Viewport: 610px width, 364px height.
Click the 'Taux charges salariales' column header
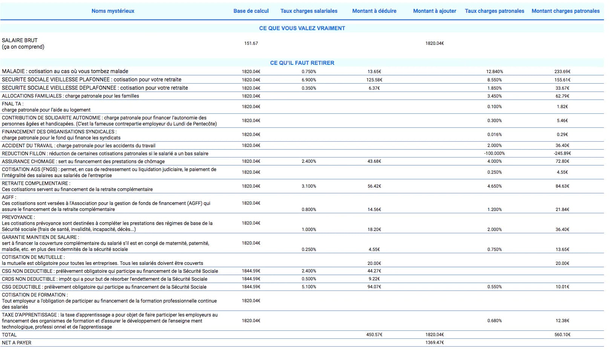pos(309,11)
